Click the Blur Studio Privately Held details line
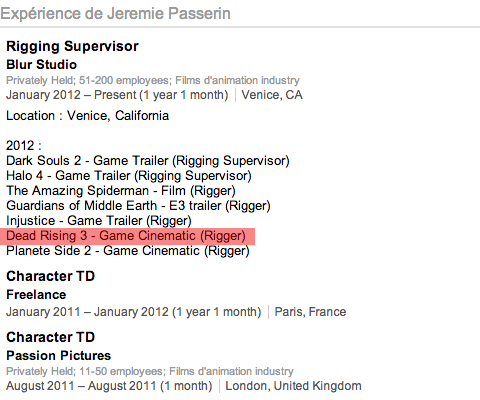This screenshot has width=480, height=400. pyautogui.click(x=153, y=80)
